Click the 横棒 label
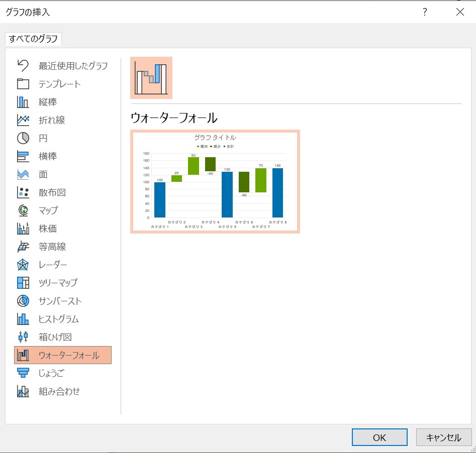The width and height of the screenshot is (476, 453). (48, 156)
